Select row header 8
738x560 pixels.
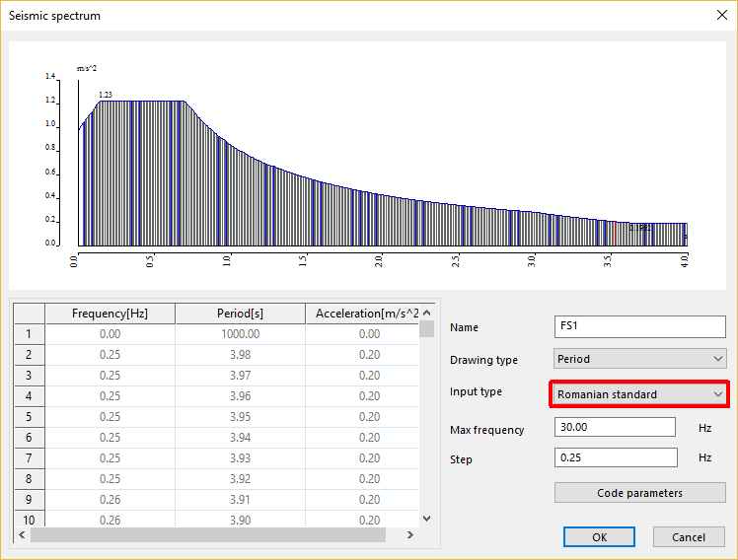click(x=30, y=479)
